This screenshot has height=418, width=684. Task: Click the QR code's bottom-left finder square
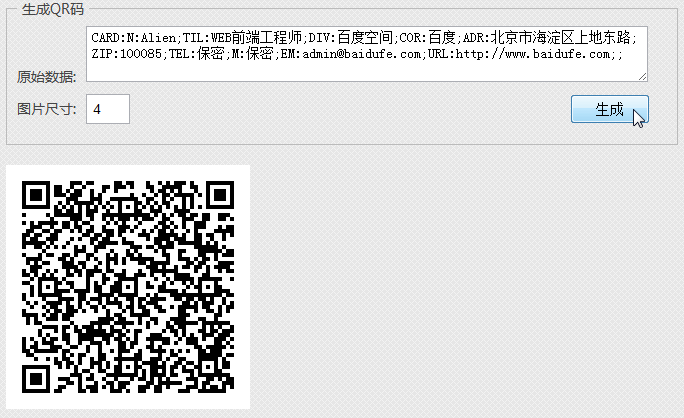point(36,378)
